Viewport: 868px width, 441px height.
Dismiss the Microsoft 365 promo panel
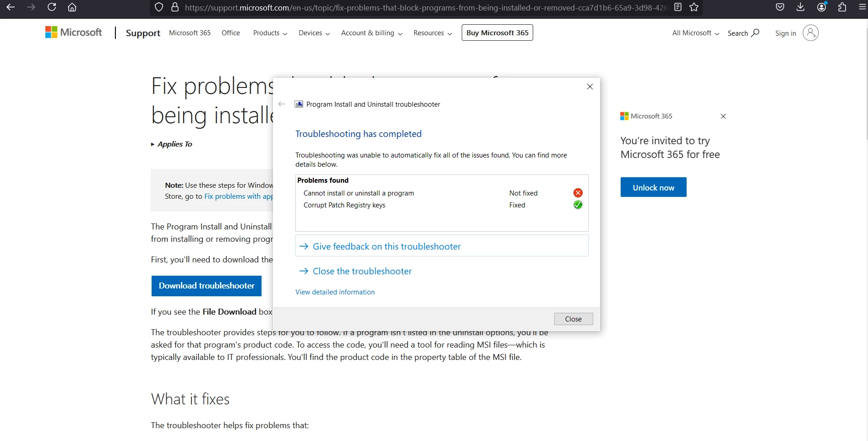723,116
